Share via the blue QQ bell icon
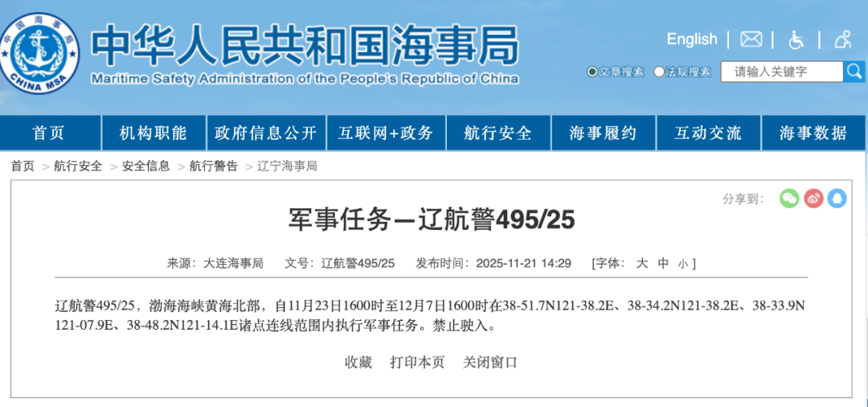The height and width of the screenshot is (407, 868). click(x=837, y=199)
